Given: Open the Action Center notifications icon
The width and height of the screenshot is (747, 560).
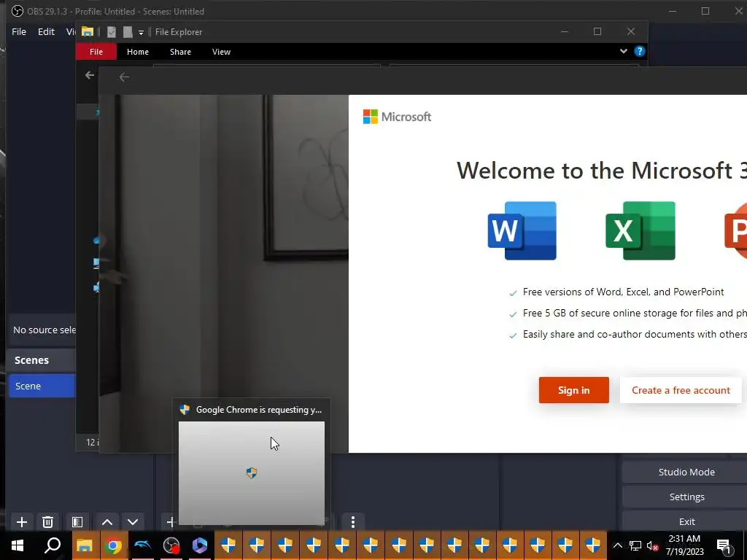Looking at the screenshot, I should pos(724,545).
